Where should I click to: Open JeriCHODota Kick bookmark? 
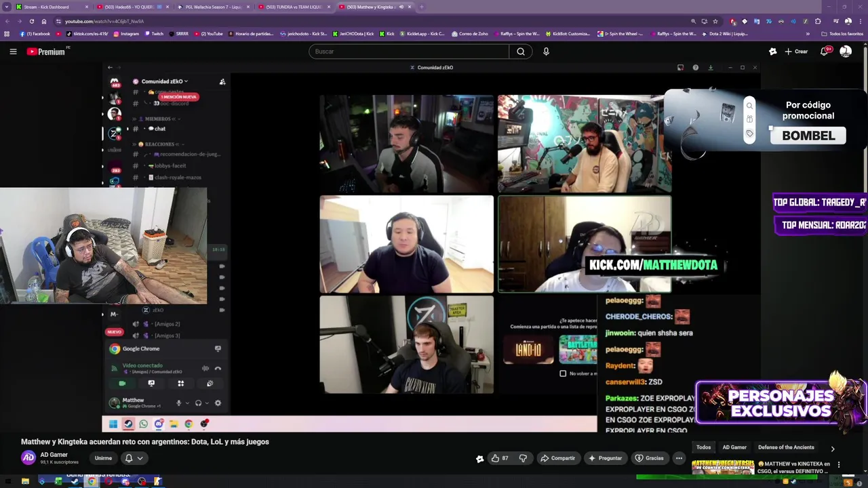tap(353, 34)
